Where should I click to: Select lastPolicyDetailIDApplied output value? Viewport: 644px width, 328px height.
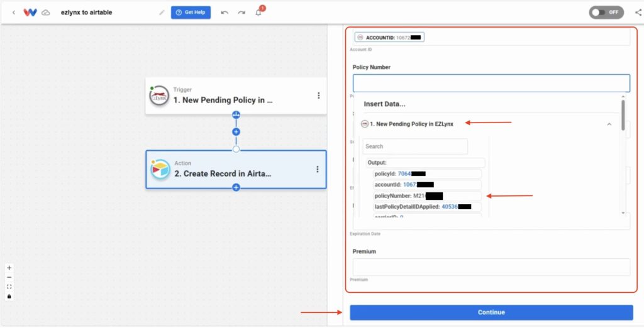pyautogui.click(x=427, y=207)
